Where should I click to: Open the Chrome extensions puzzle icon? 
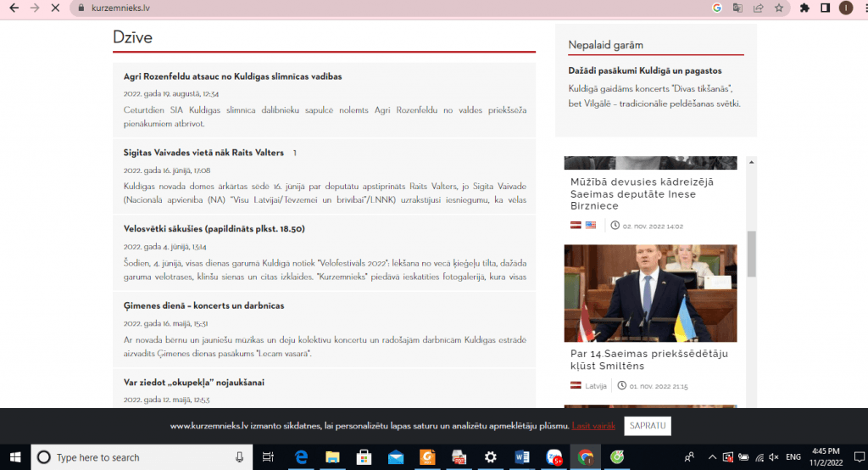(x=804, y=8)
